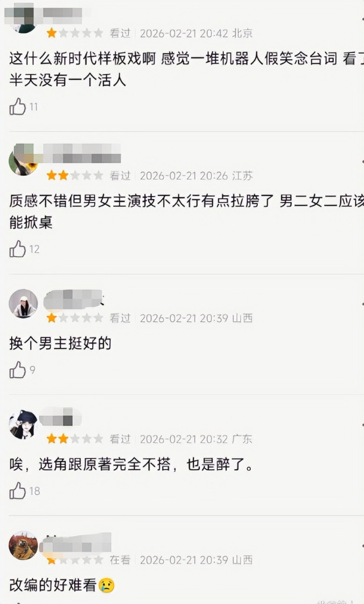Screen dimensions: 364x604
Task: Open more options for the 北京 review
Action: pyautogui.click(x=362, y=19)
